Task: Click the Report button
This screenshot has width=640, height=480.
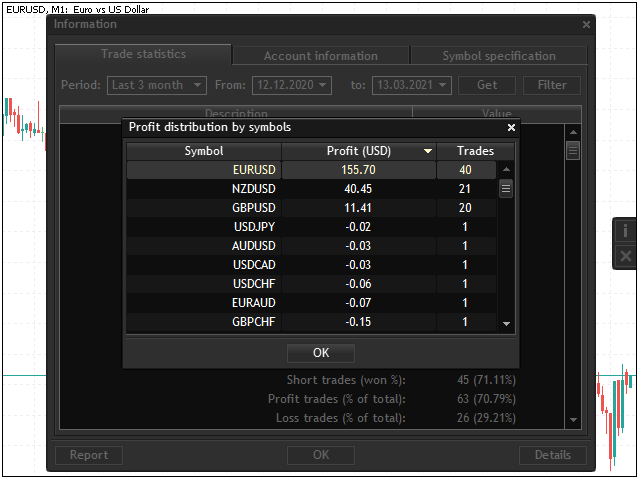Action: coord(89,455)
